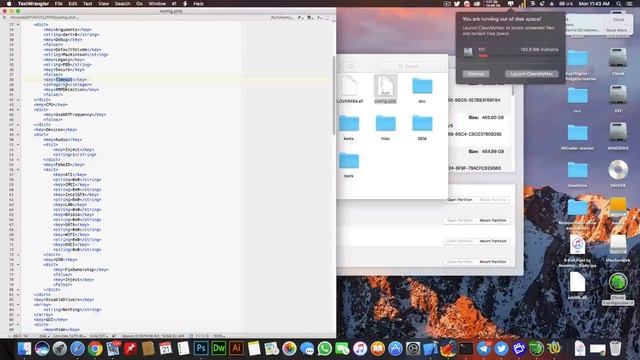Click Launch CleanMyMac button
Image resolution: width=640 pixels, height=360 pixels.
pyautogui.click(x=531, y=74)
